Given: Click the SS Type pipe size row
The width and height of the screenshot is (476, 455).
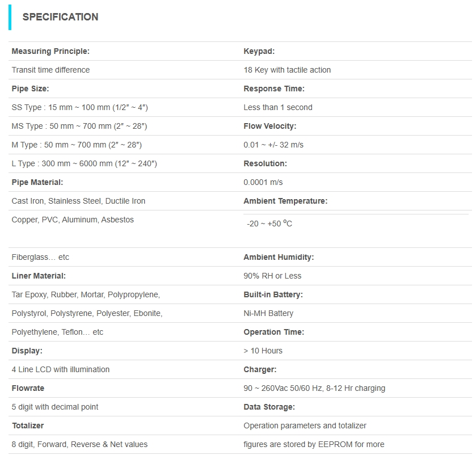Looking at the screenshot, I should click(x=79, y=107).
